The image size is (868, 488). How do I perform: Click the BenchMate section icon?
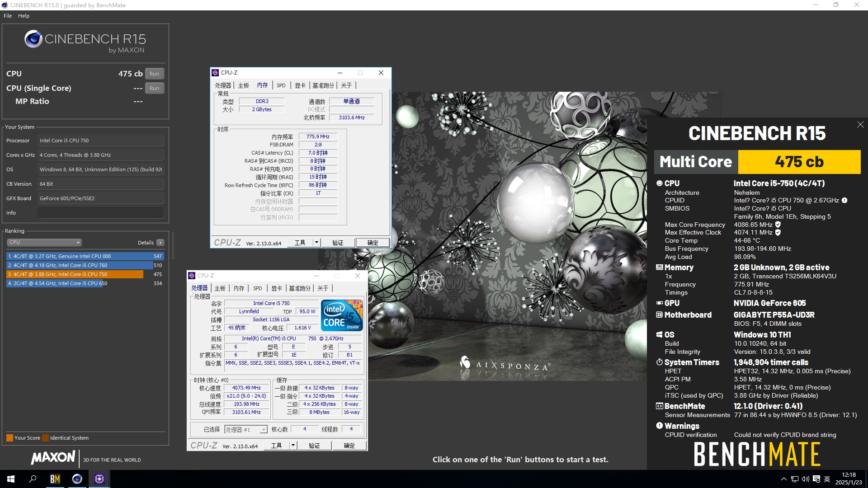659,406
